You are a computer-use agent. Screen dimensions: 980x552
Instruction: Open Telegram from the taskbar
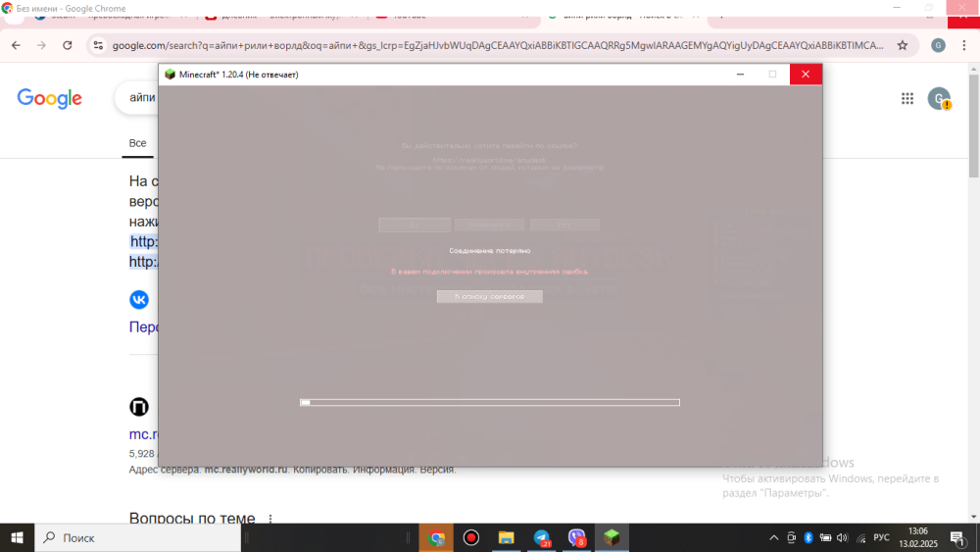(541, 537)
